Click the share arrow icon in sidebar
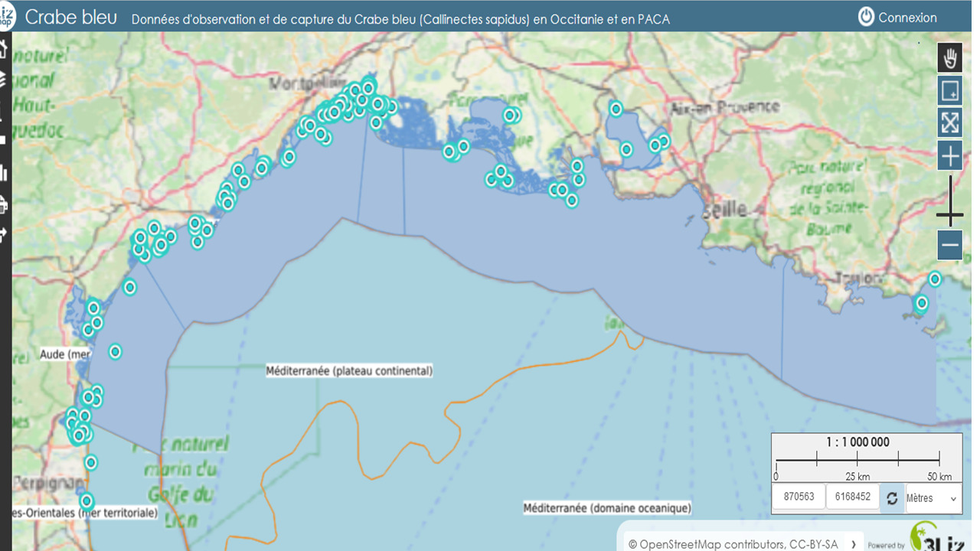 [x=3, y=235]
